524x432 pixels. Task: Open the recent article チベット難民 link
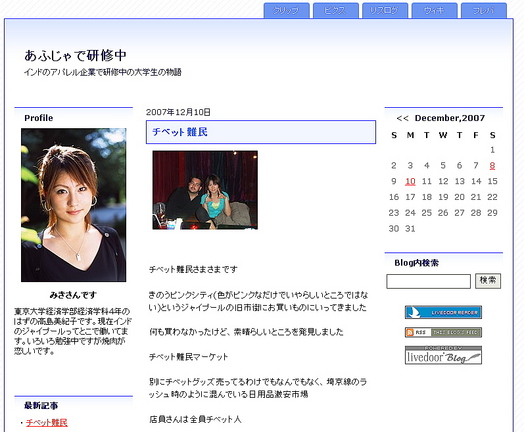[x=47, y=423]
